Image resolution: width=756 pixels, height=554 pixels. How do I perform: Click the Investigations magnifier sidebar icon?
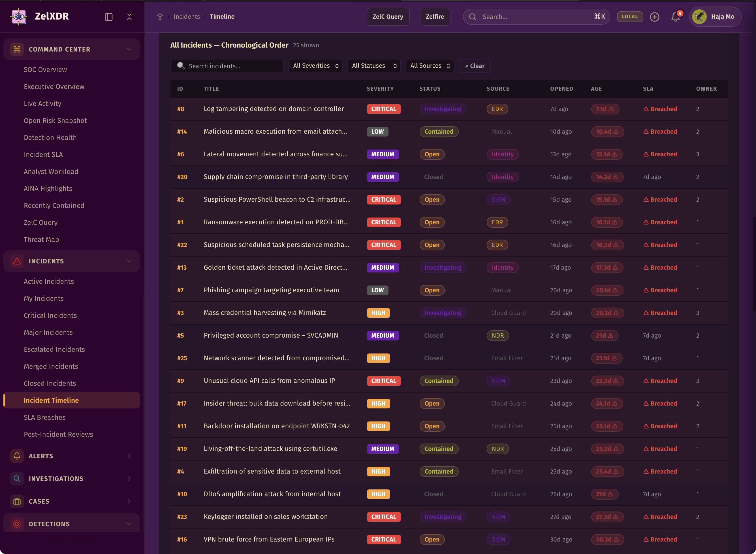(17, 479)
